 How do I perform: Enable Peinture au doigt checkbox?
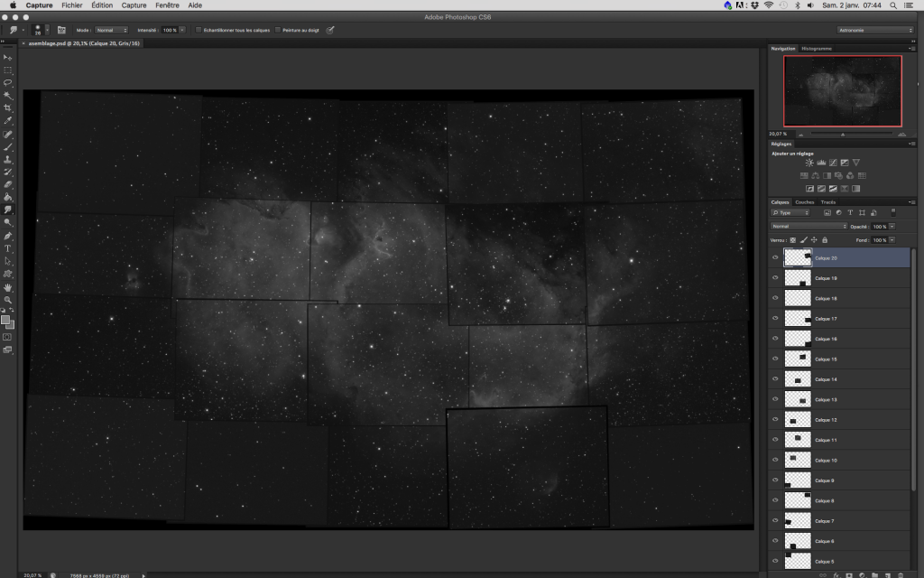tap(278, 30)
